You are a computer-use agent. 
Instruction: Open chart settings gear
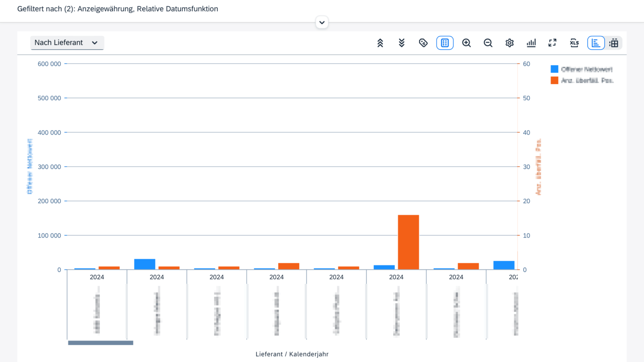(509, 43)
